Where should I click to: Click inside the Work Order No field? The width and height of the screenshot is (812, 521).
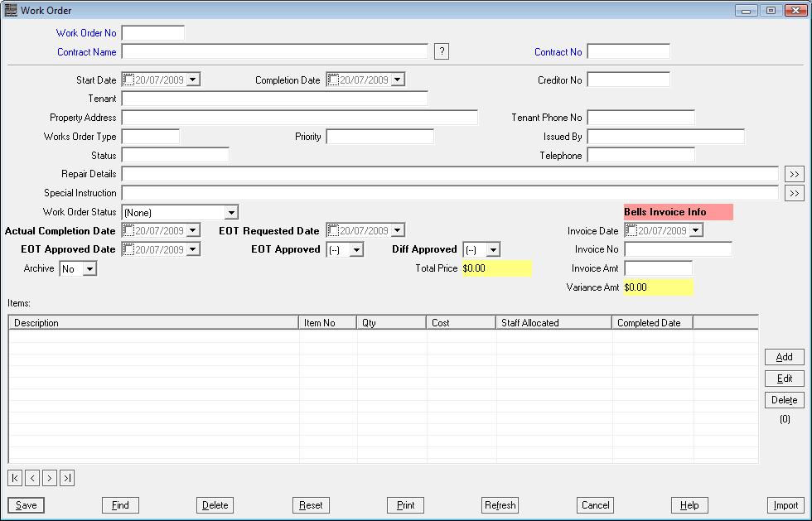152,32
